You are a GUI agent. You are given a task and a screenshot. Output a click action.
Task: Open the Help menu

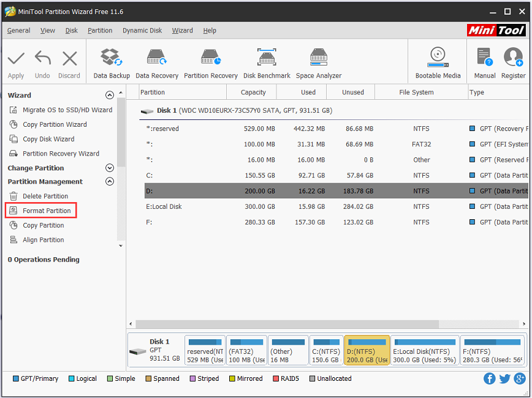click(210, 31)
